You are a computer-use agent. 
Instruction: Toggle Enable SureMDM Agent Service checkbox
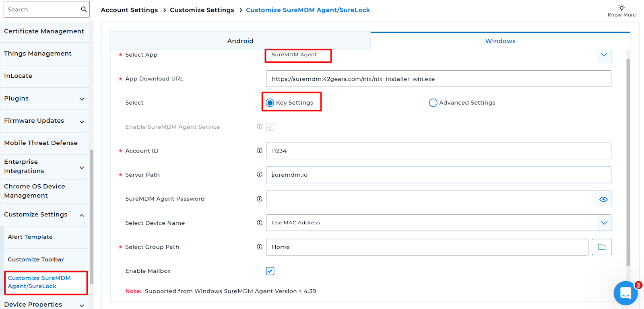[270, 127]
